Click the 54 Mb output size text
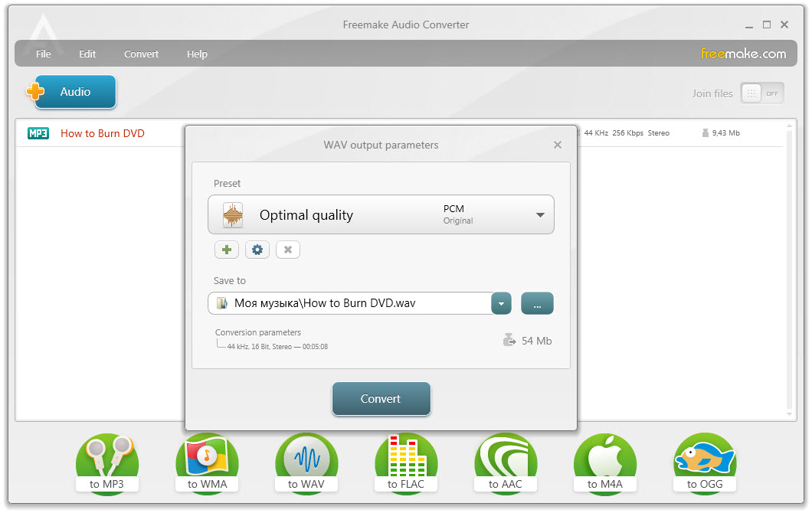The height and width of the screenshot is (513, 812). click(x=536, y=341)
